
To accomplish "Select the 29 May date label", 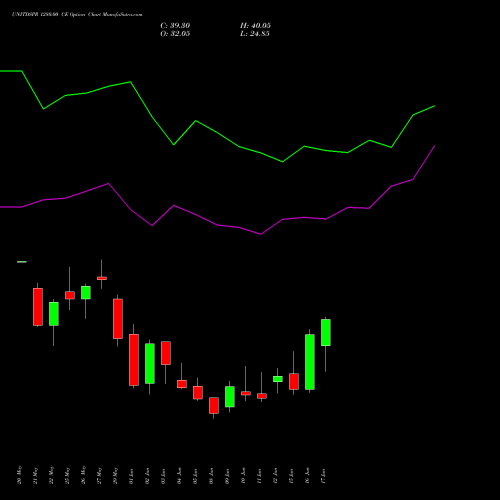I will [x=115, y=475].
